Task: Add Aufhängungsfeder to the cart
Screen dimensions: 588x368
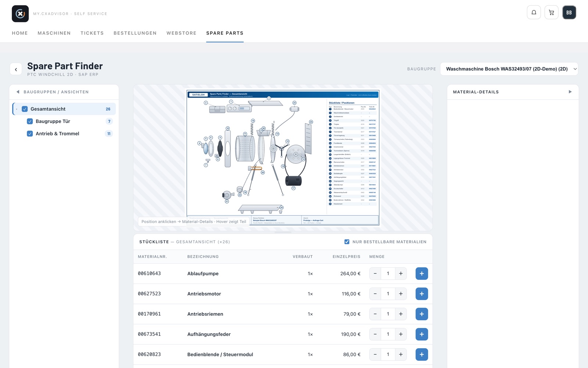Action: click(422, 334)
